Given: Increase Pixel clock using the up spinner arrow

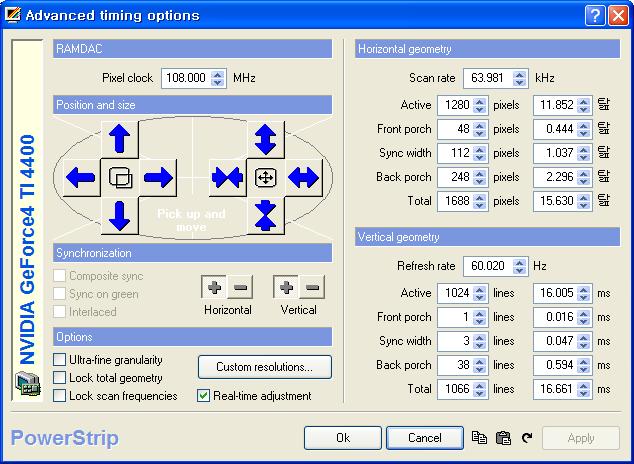Looking at the screenshot, I should [x=218, y=73].
